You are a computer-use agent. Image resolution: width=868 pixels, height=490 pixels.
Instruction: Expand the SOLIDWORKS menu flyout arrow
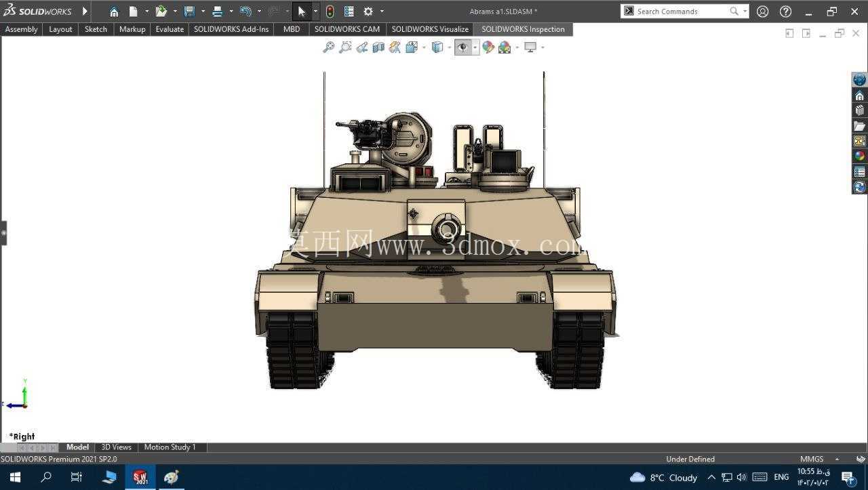pyautogui.click(x=85, y=12)
